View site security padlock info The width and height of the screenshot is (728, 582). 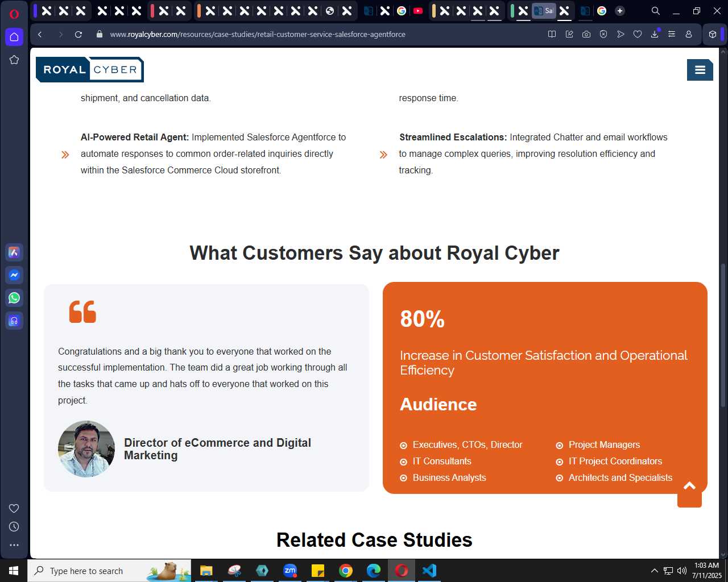click(100, 34)
